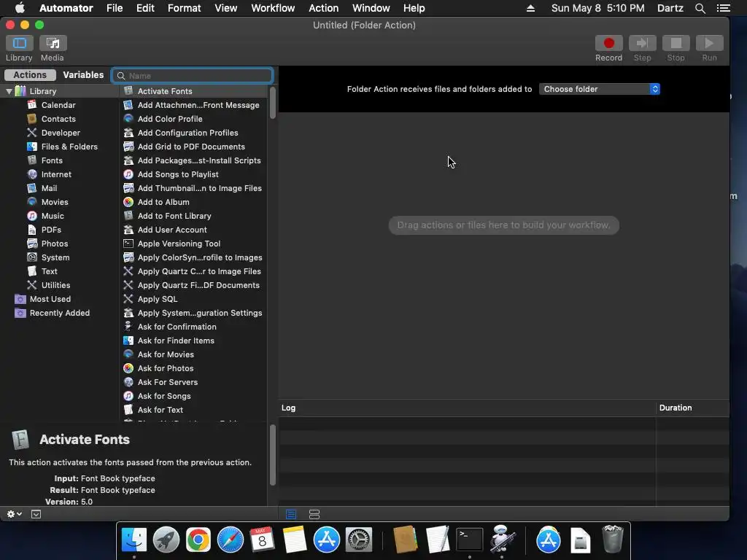Open Finder from the Dock
747x560 pixels.
point(134,540)
